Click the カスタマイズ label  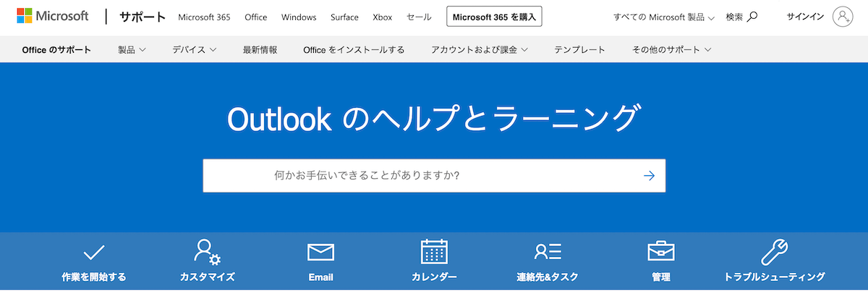(207, 277)
